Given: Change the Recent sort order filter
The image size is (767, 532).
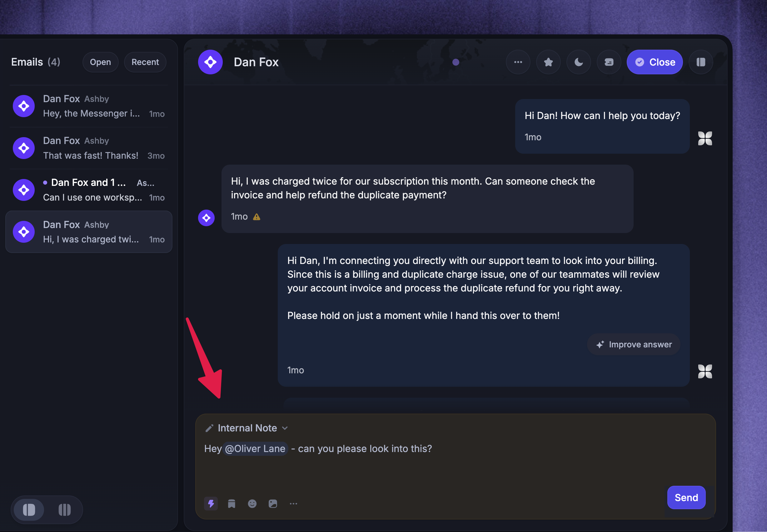Looking at the screenshot, I should click(145, 62).
